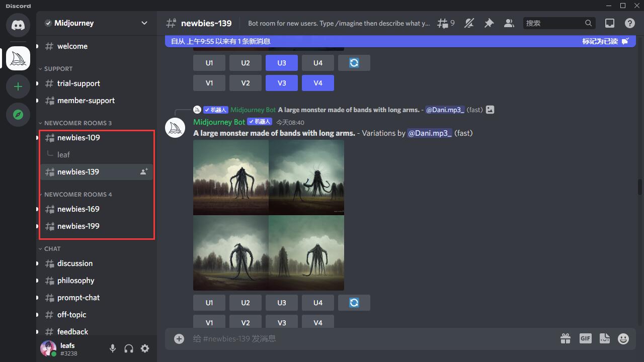Show the member list

pos(509,23)
